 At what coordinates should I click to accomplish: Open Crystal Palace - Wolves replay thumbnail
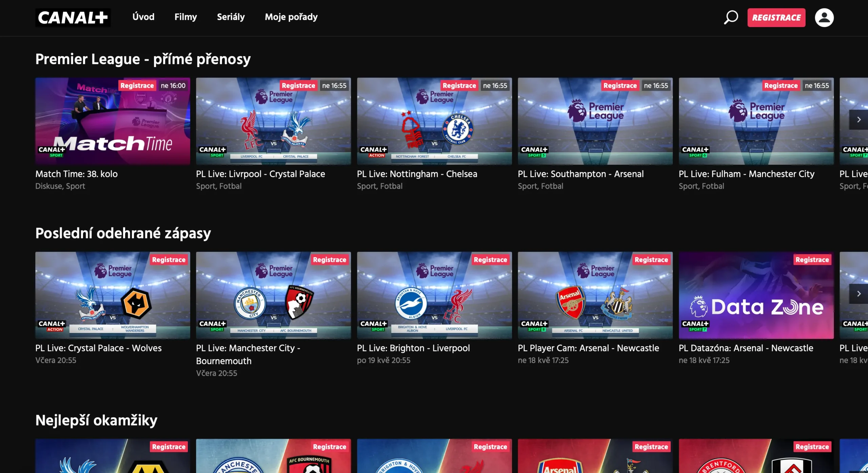113,295
